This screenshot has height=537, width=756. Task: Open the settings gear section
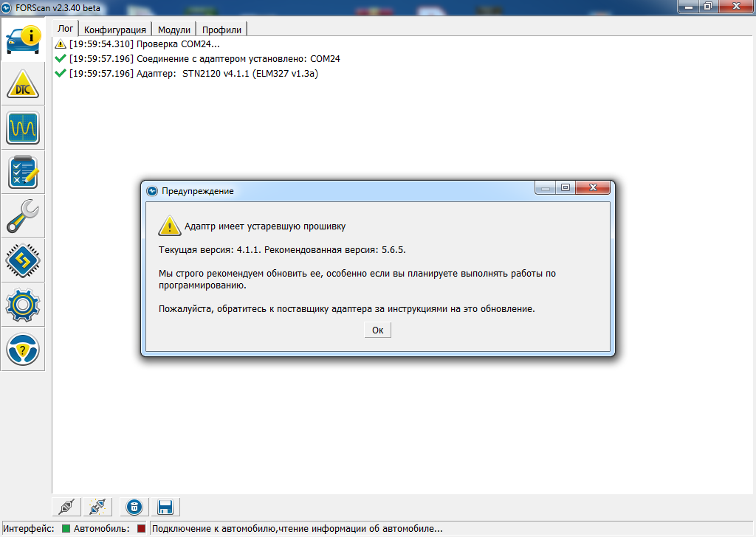(23, 305)
